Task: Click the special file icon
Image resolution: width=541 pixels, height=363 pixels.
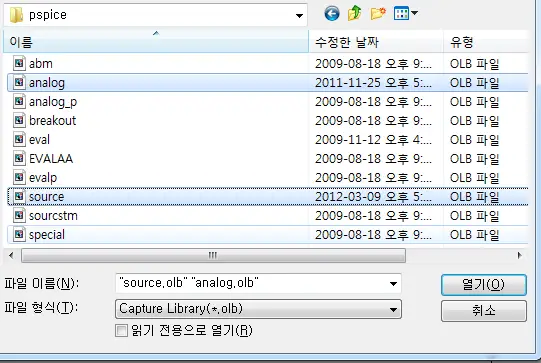Action: [19, 235]
